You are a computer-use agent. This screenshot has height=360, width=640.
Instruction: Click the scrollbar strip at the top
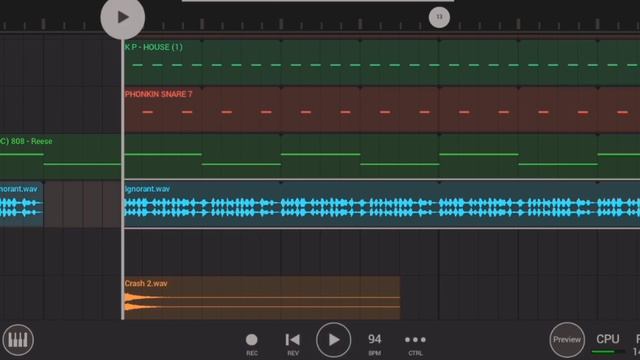click(318, 1)
